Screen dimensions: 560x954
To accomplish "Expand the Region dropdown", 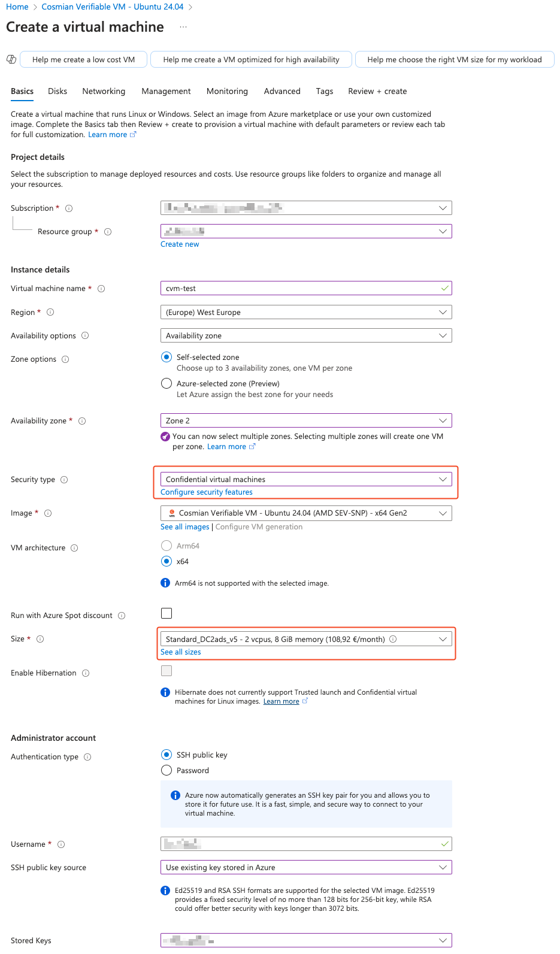I will coord(306,312).
